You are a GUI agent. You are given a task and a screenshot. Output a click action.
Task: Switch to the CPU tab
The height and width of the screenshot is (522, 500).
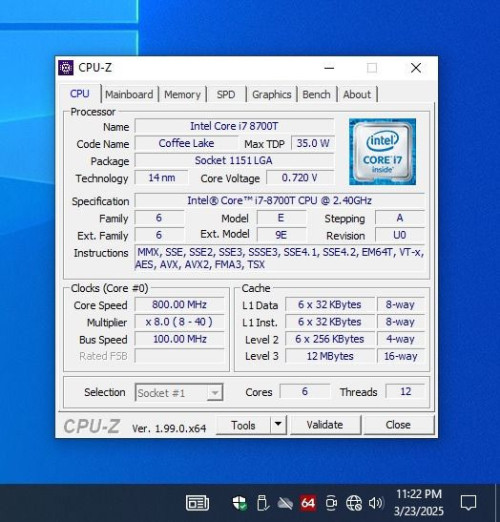(80, 94)
